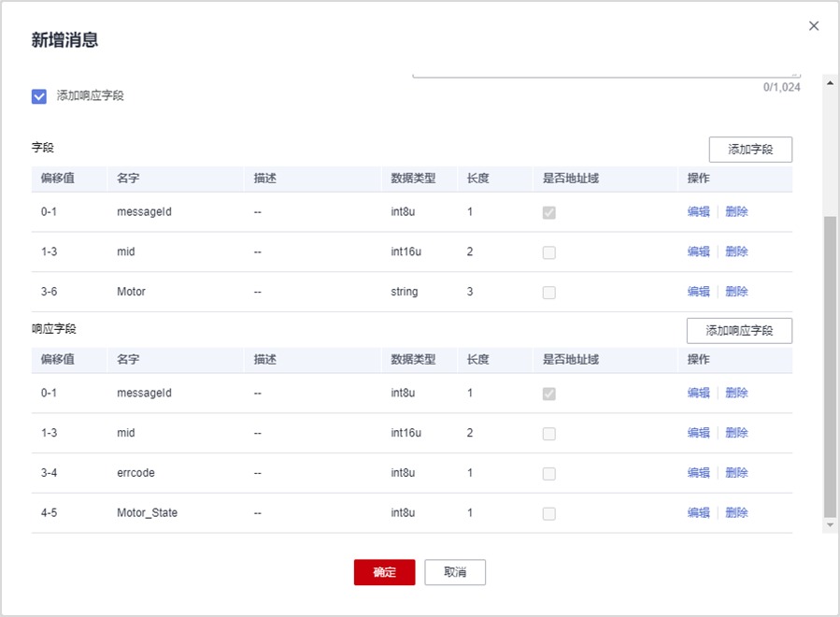
Task: Edit mid in the upper 字段 table
Action: coord(698,251)
